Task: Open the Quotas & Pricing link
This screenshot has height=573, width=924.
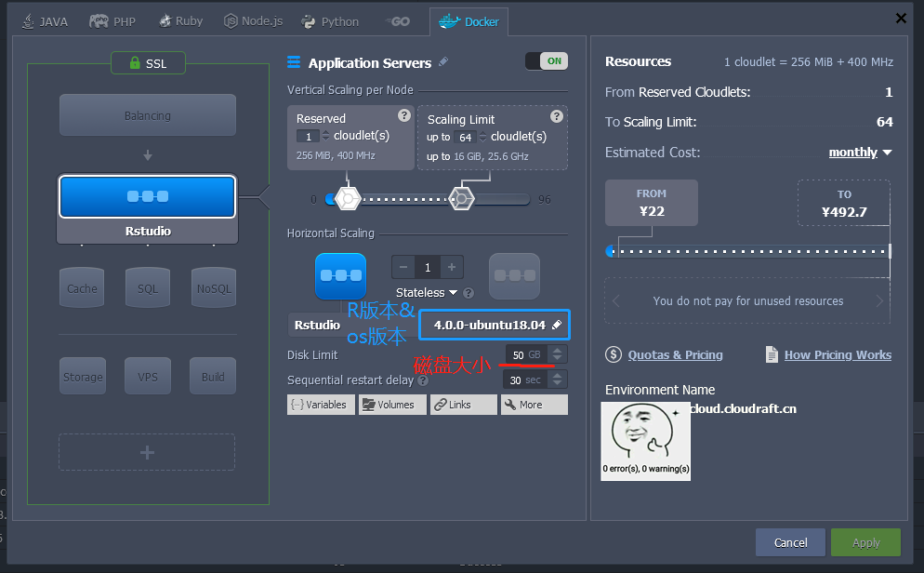Action: point(675,354)
